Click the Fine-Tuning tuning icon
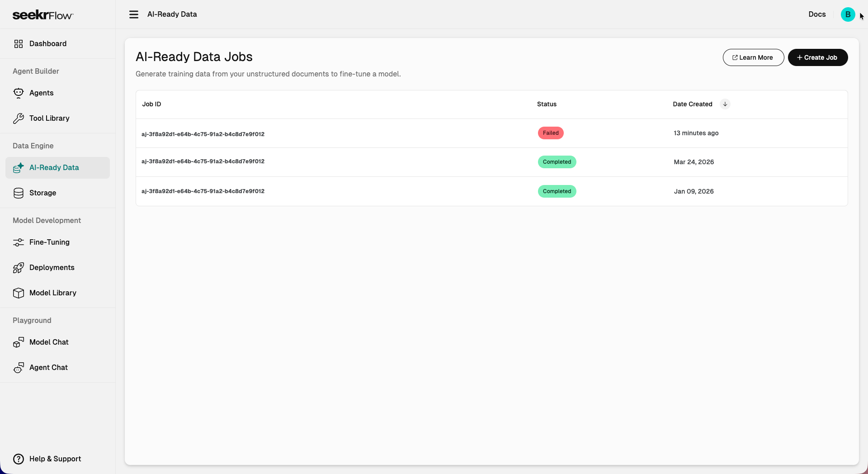 click(x=18, y=242)
